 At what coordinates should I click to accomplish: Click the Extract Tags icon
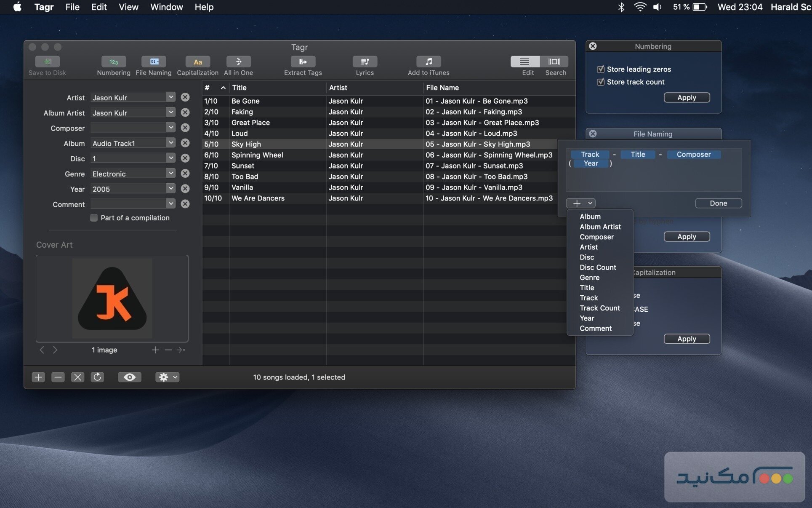click(x=303, y=62)
